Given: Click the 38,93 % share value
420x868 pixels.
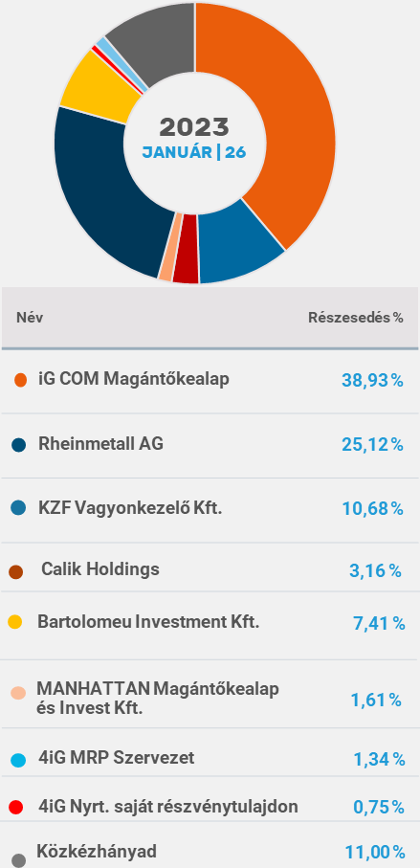Looking at the screenshot, I should pos(372,380).
